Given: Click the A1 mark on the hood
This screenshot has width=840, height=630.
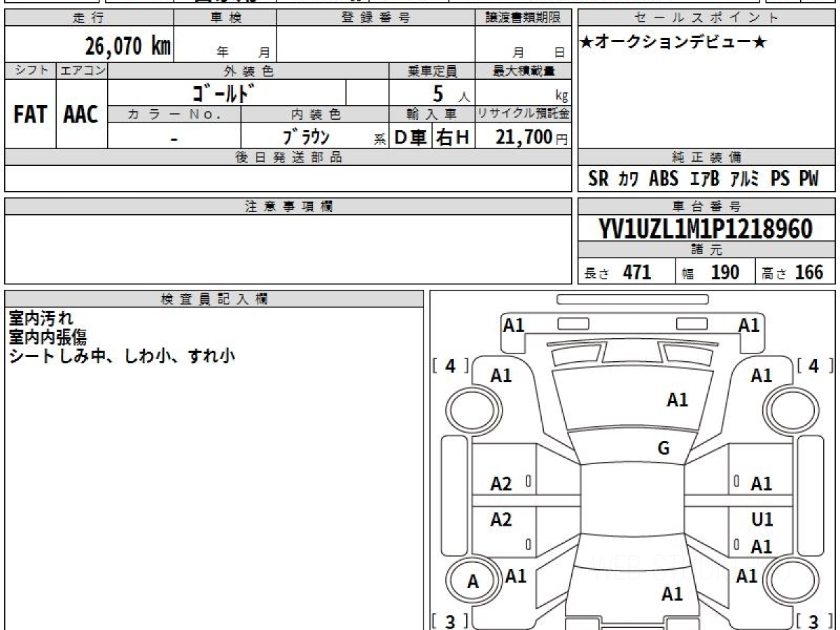Looking at the screenshot, I should pos(677,400).
